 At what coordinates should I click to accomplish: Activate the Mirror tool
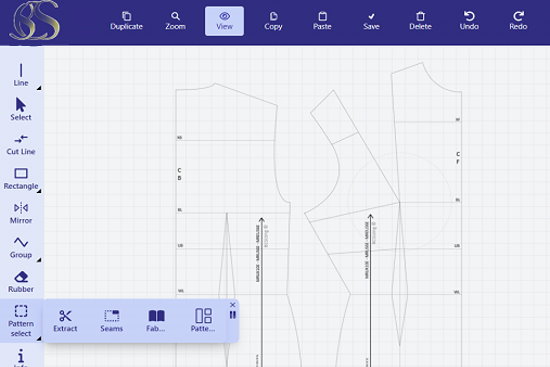(21, 212)
